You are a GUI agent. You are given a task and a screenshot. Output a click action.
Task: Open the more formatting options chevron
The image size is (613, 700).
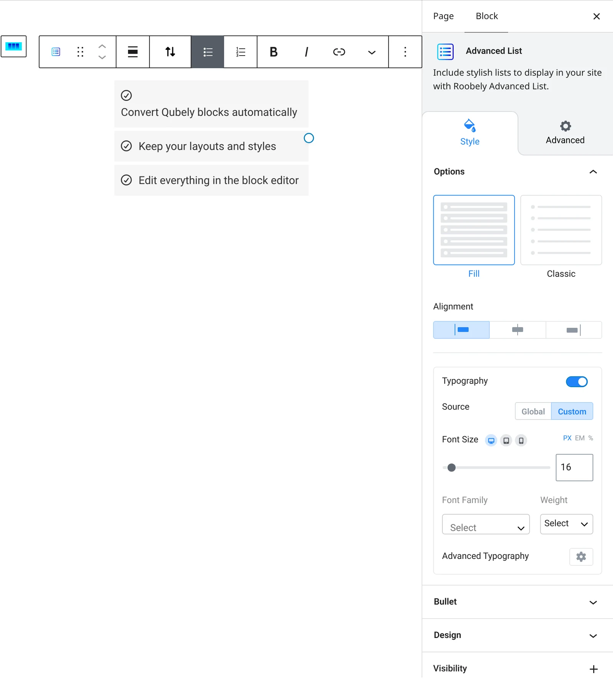pos(372,52)
